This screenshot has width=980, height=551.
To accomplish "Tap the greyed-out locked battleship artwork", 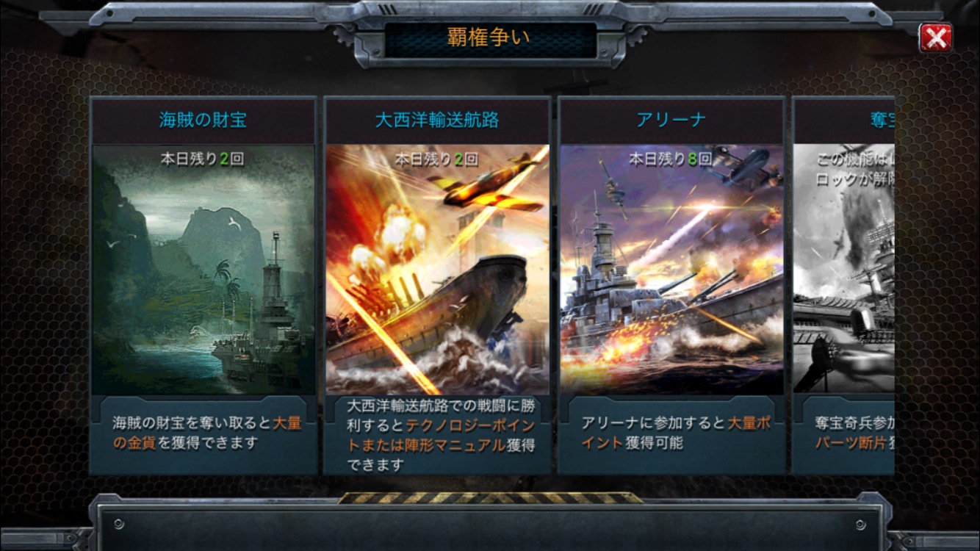I will 844,270.
